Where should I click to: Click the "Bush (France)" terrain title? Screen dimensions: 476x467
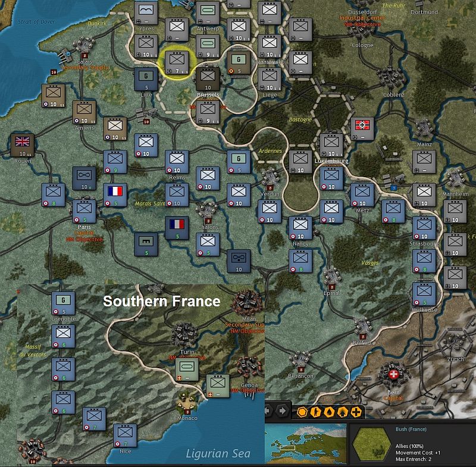click(411, 429)
